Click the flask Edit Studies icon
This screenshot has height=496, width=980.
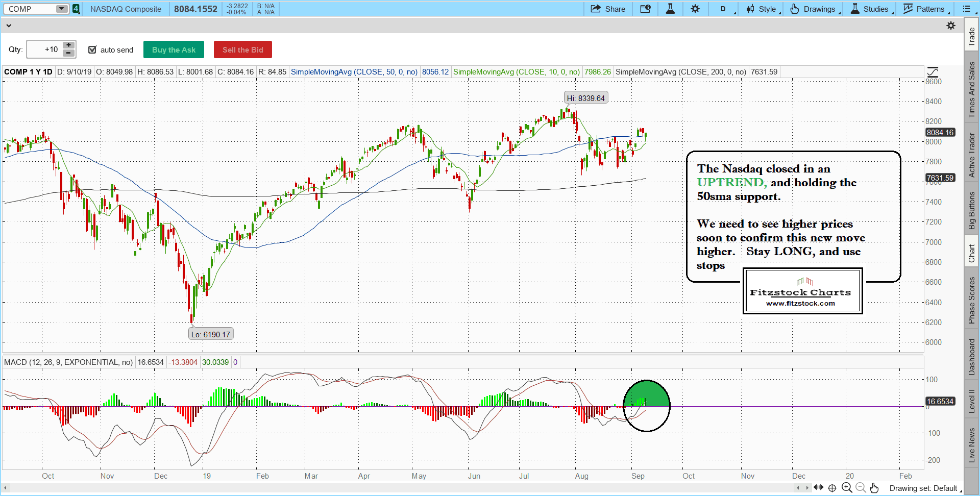[x=670, y=9]
